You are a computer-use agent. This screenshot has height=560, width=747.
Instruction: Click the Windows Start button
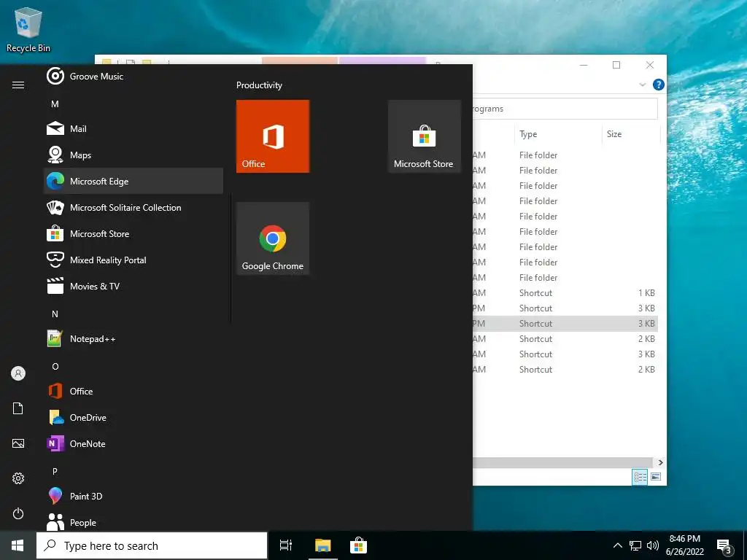point(18,545)
